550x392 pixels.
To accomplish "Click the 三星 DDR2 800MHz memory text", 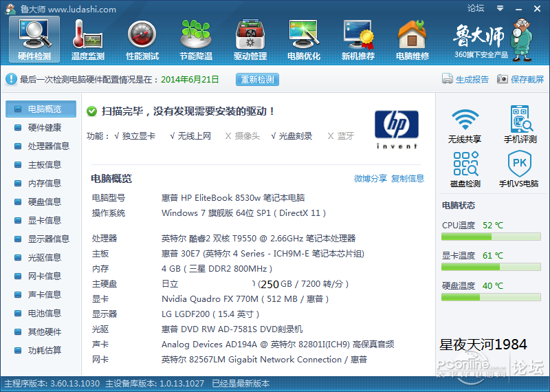I will tap(217, 269).
